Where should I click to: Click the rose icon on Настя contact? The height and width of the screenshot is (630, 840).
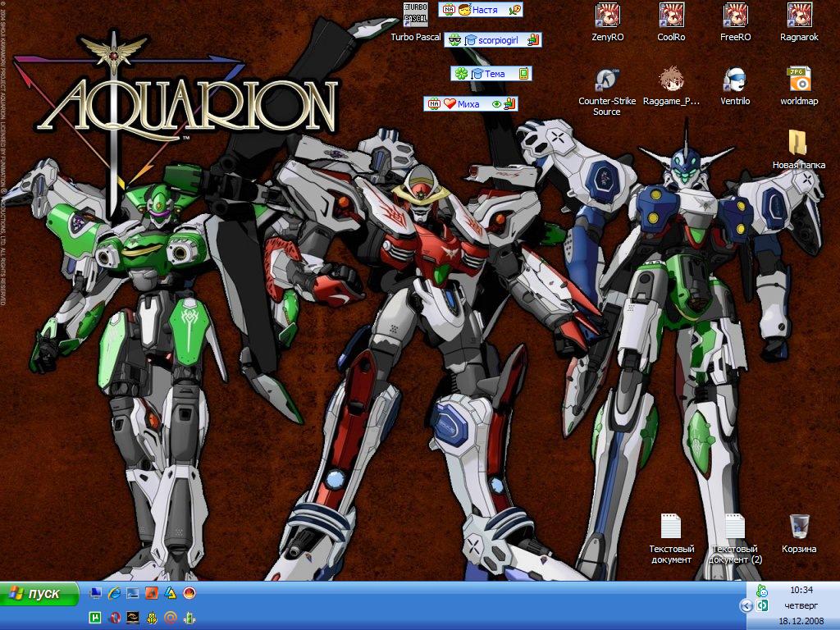(514, 10)
